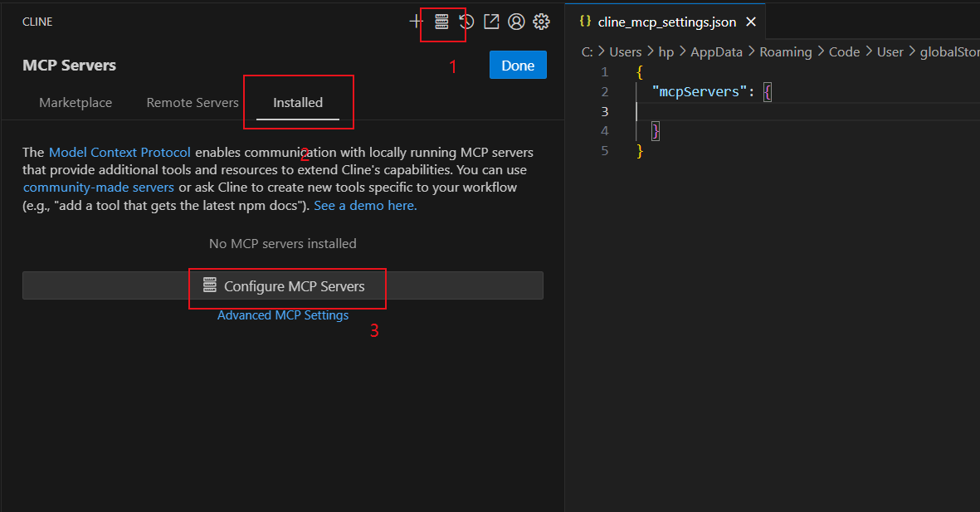980x512 pixels.
Task: Follow the See a demo here link
Action: tap(365, 206)
